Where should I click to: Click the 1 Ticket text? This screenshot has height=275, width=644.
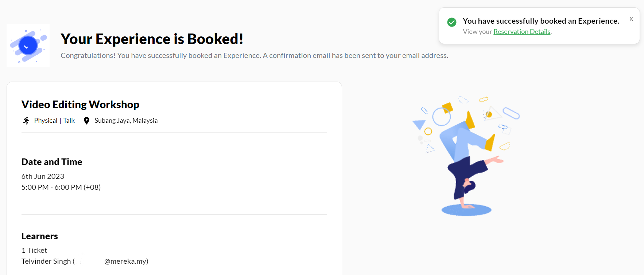click(x=34, y=250)
